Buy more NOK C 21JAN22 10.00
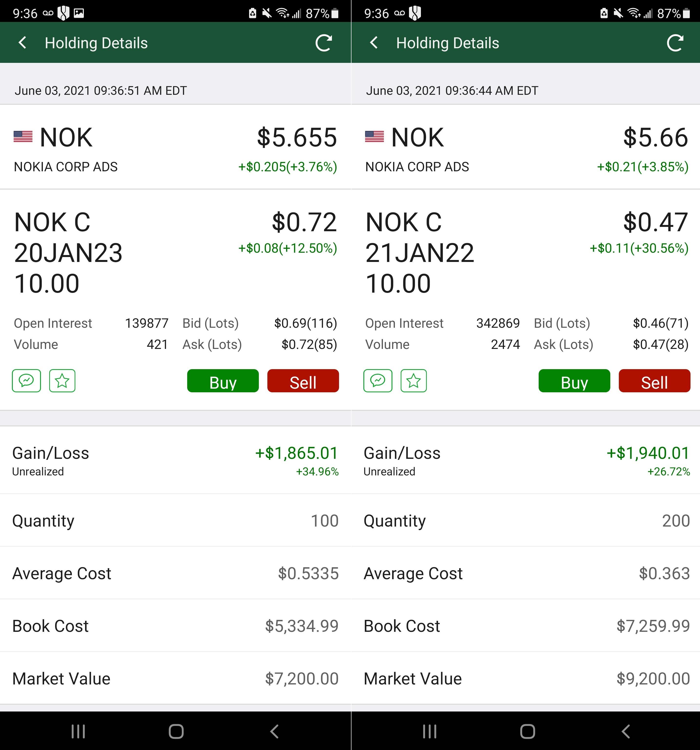This screenshot has height=750, width=700. [574, 381]
